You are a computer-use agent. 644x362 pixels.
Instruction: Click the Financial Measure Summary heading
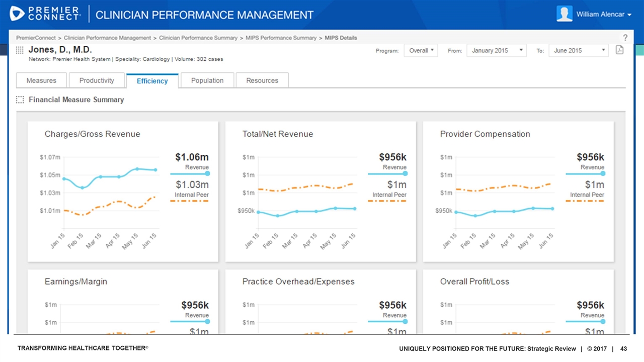tap(76, 100)
